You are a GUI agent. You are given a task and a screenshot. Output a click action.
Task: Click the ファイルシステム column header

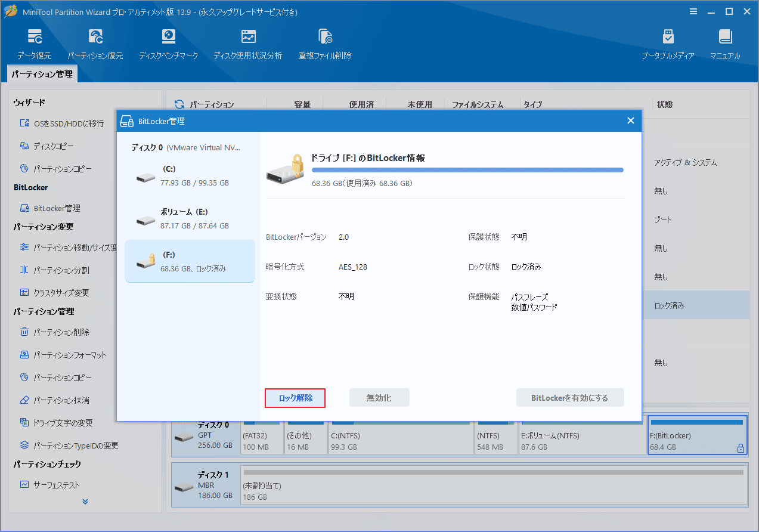tap(477, 104)
